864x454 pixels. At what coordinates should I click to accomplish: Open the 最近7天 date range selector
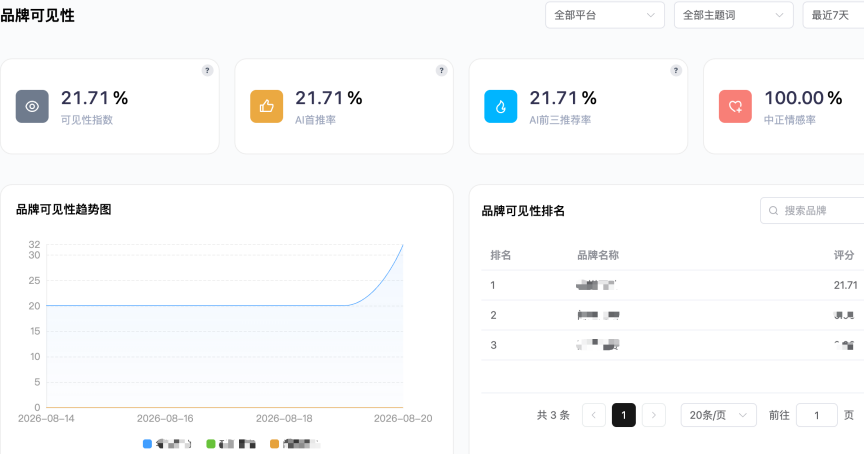834,15
